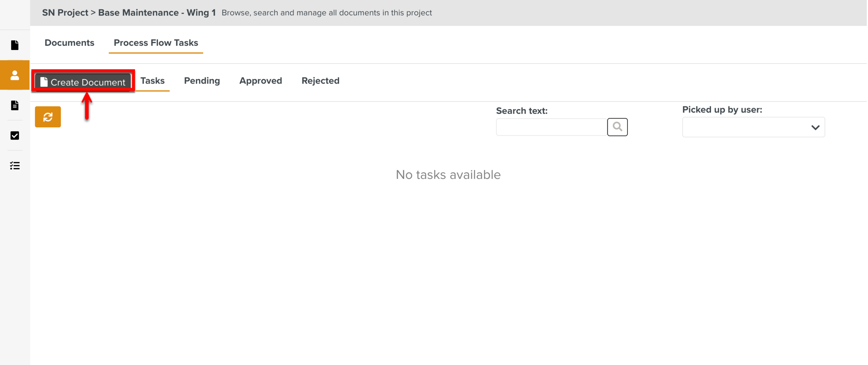View the Pending tab
The image size is (868, 365).
(202, 80)
